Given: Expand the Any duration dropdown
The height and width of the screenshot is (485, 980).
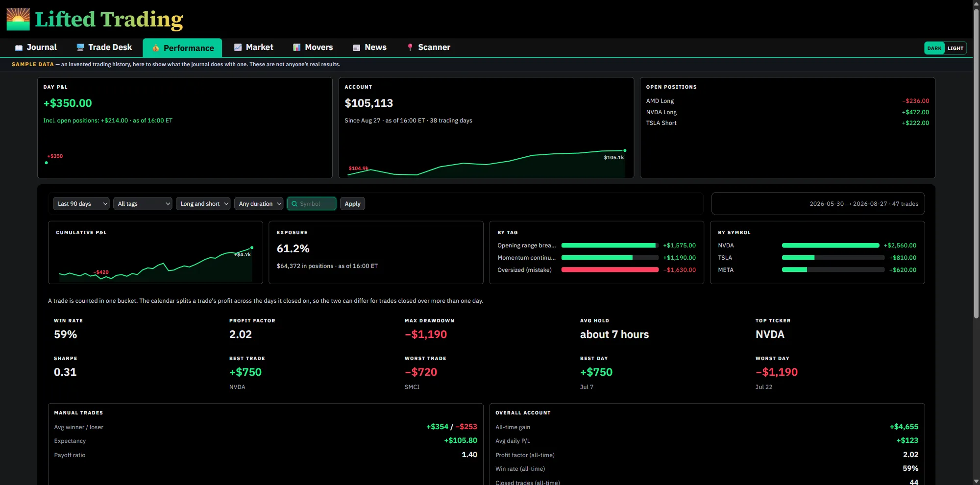Looking at the screenshot, I should [x=259, y=204].
